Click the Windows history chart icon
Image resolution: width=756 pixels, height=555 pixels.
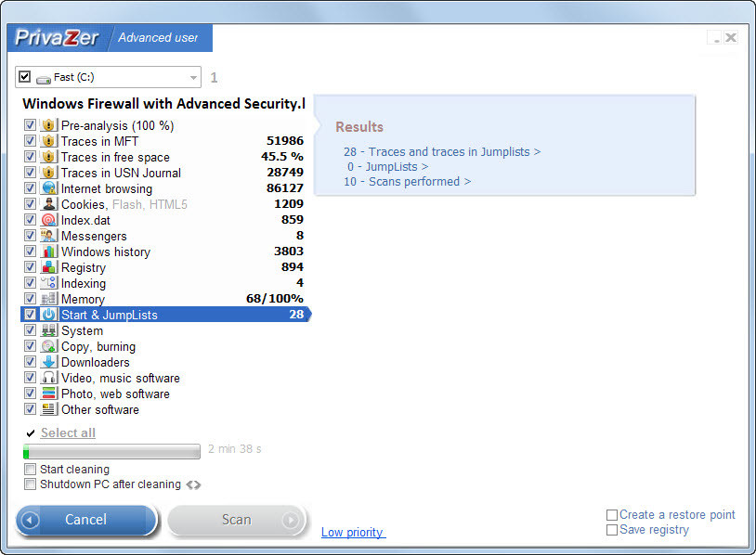pos(48,252)
